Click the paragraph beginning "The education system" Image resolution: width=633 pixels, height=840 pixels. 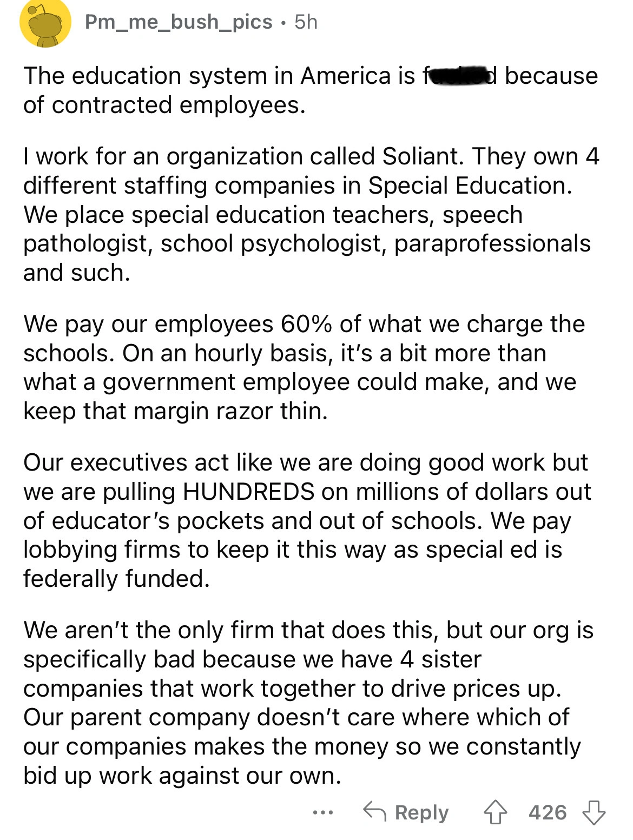tap(310, 90)
